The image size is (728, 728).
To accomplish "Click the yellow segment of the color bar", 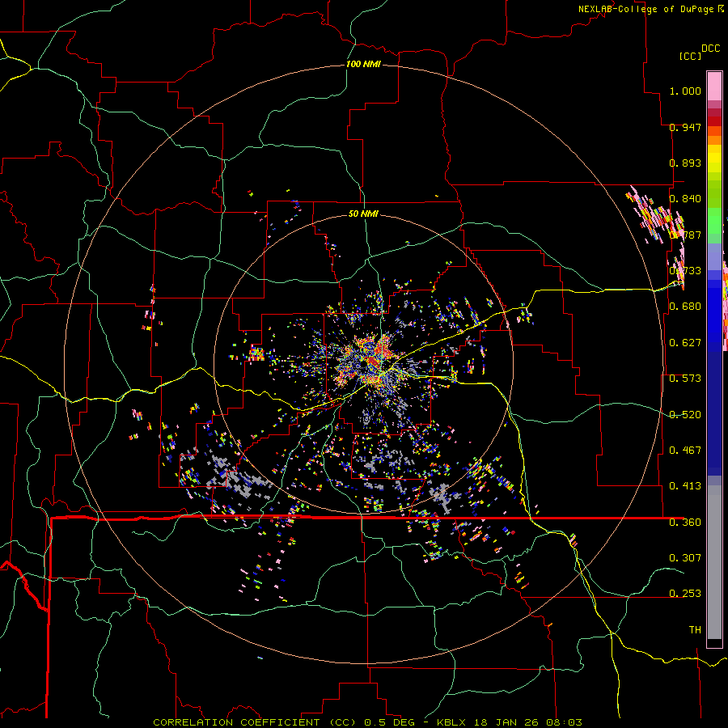I will 714,159.
